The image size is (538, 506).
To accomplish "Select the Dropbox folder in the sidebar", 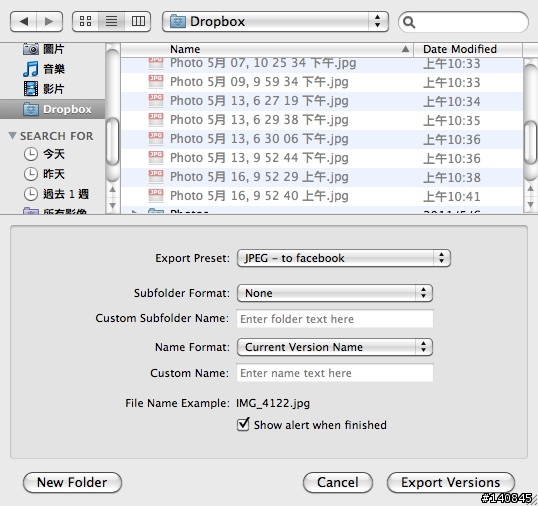I will 52,109.
